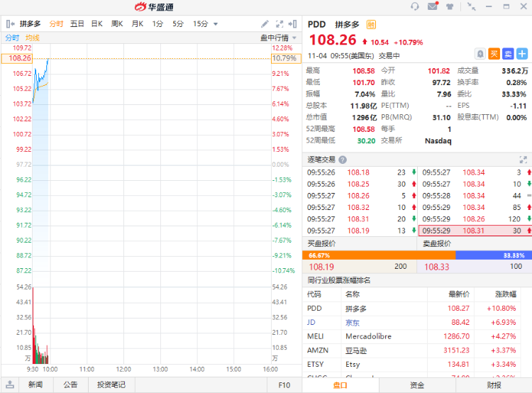Image resolution: width=532 pixels, height=393 pixels.
Task: Open the 15分 interval dropdown arrow
Action: click(216, 23)
